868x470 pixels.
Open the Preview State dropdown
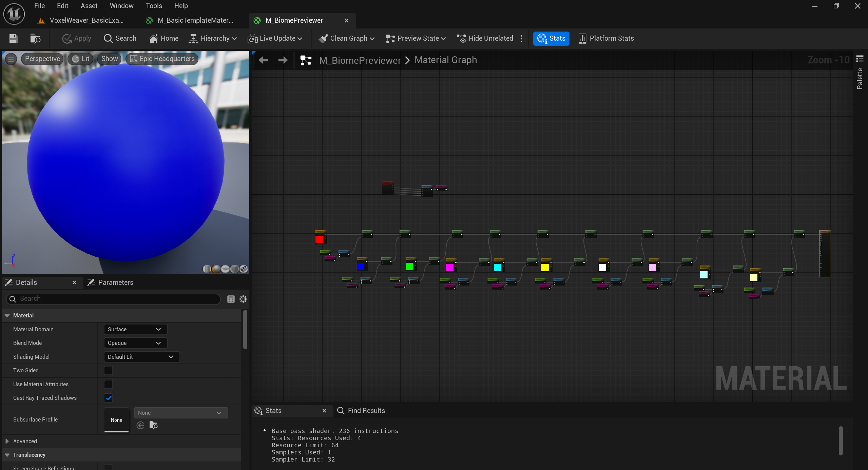pos(416,38)
